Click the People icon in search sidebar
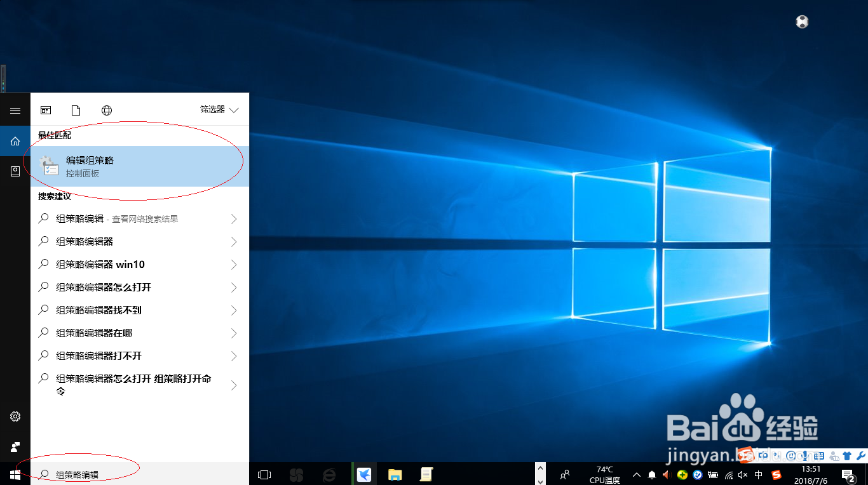Screen dimensions: 868x485 (15, 446)
